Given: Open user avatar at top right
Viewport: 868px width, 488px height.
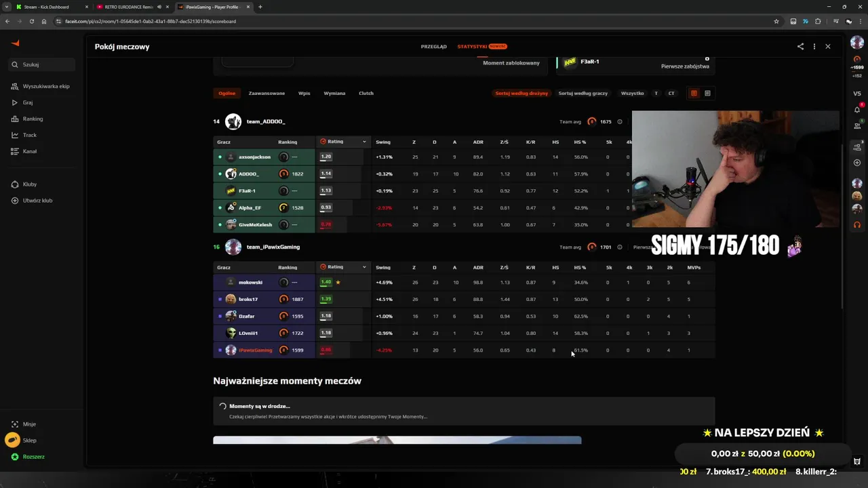Looking at the screenshot, I should click(x=857, y=43).
